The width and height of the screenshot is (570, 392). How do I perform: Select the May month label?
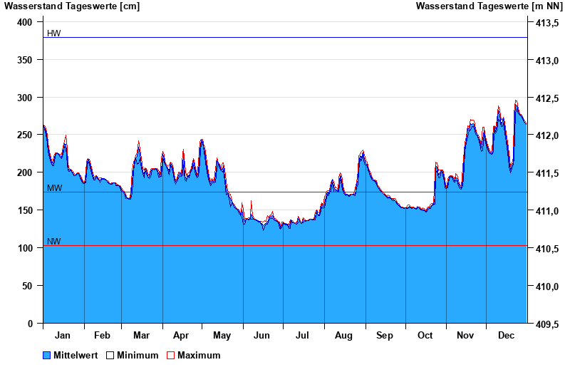222,335
